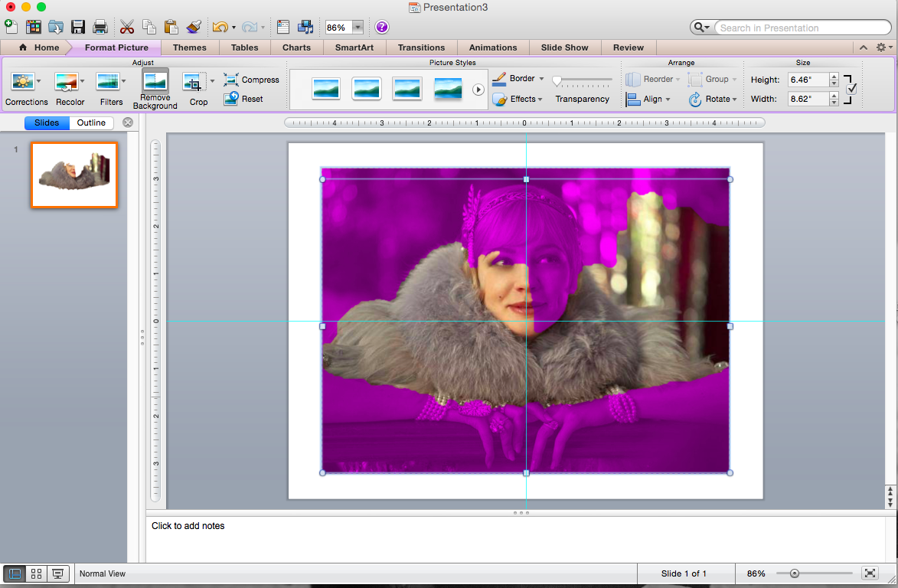Click the Cut scissors icon

pos(127,27)
